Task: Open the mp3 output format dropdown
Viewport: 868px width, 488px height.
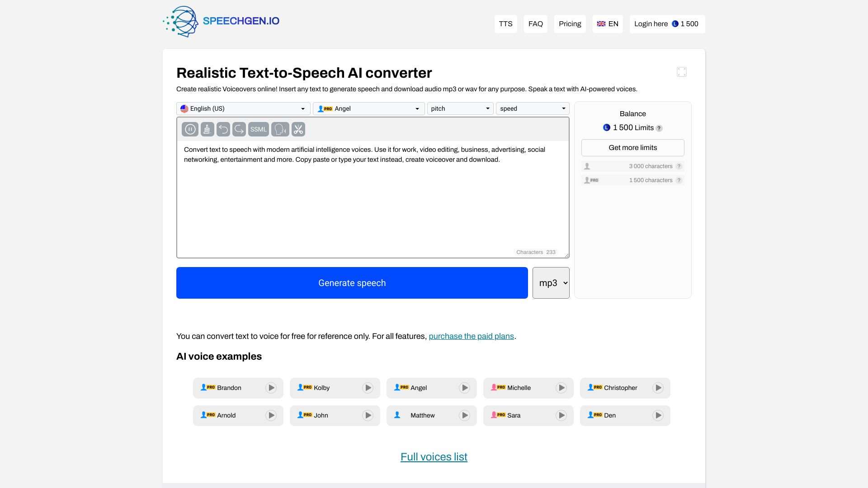Action: click(x=551, y=282)
